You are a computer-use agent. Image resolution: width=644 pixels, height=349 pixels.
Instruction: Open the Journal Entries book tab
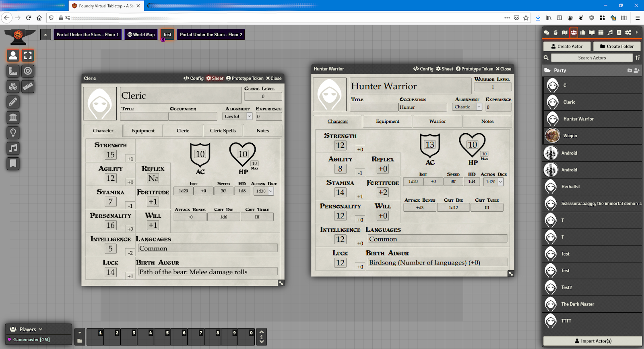592,33
